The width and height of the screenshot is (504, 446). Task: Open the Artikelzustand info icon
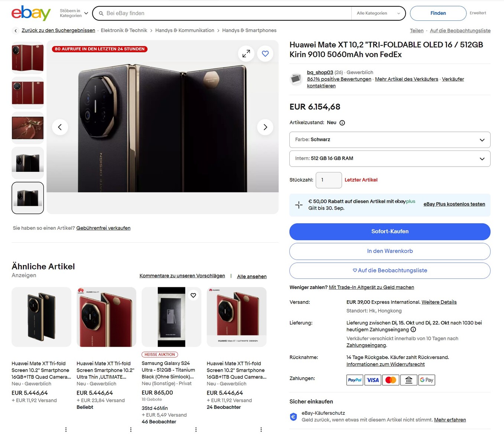[342, 123]
